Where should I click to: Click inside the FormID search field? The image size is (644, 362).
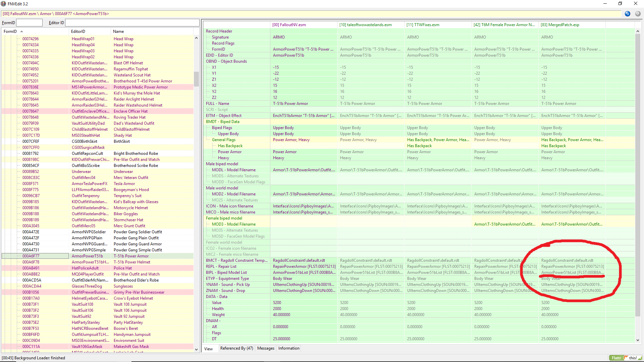(30, 23)
